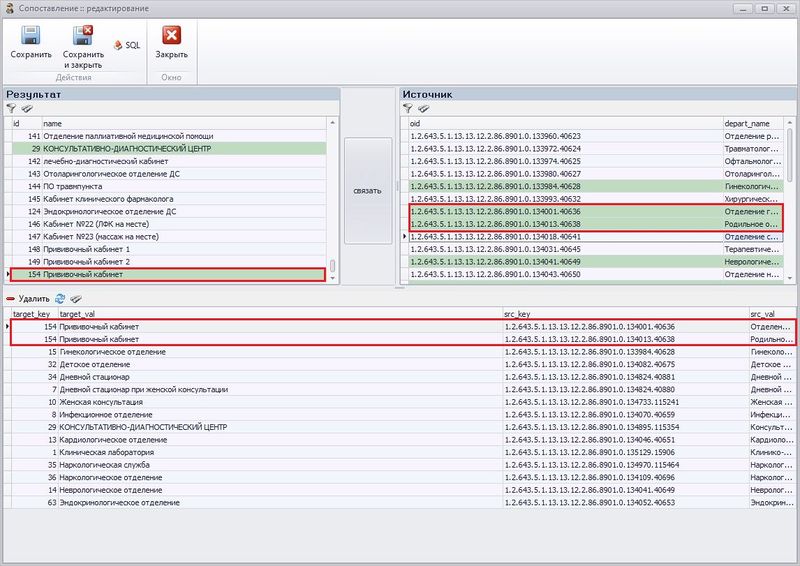This screenshot has height=566, width=800.
Task: Click eraser icon in the bottom mapping toolbar
Action: coord(75,299)
